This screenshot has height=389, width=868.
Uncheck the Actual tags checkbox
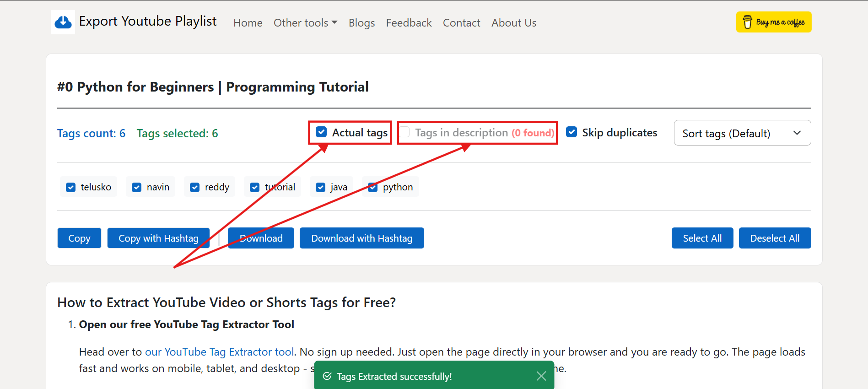tap(322, 132)
